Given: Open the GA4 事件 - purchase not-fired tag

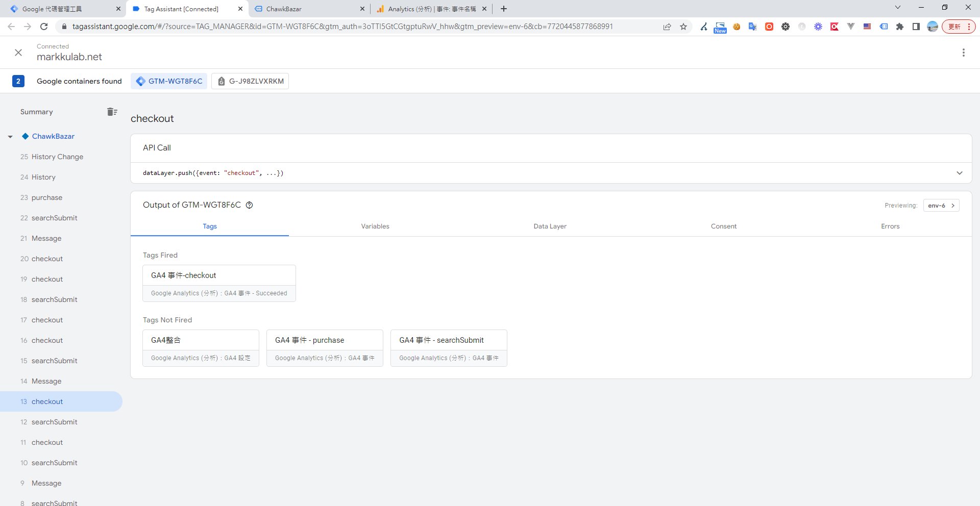Looking at the screenshot, I should (x=325, y=348).
